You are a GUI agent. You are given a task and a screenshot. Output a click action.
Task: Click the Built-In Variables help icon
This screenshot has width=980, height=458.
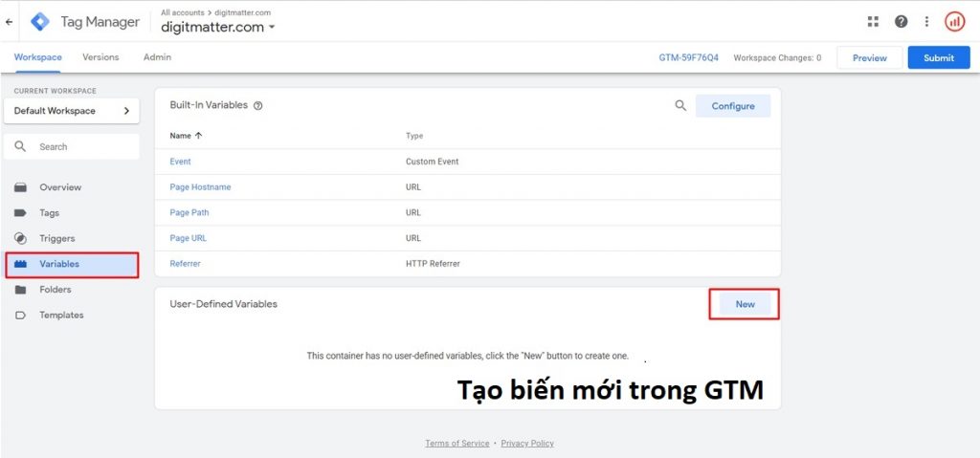(x=258, y=106)
